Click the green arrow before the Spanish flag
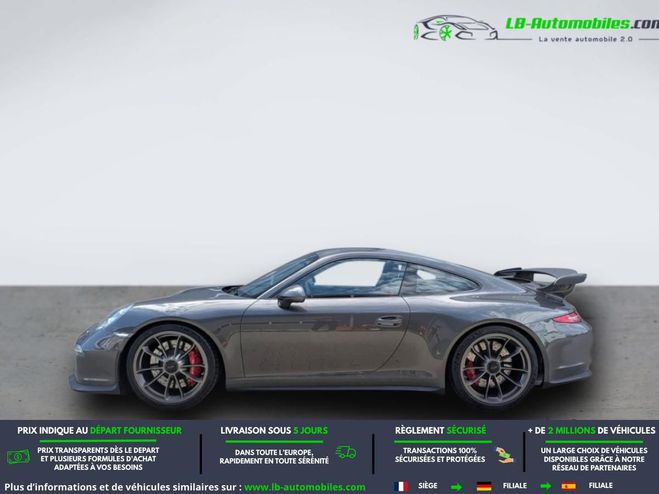This screenshot has width=659, height=494. (546, 487)
